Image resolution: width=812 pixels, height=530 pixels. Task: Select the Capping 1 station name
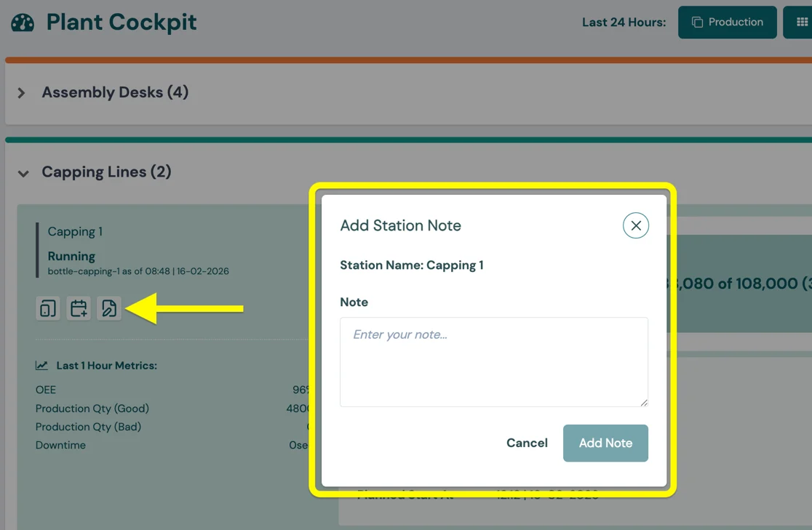point(75,232)
